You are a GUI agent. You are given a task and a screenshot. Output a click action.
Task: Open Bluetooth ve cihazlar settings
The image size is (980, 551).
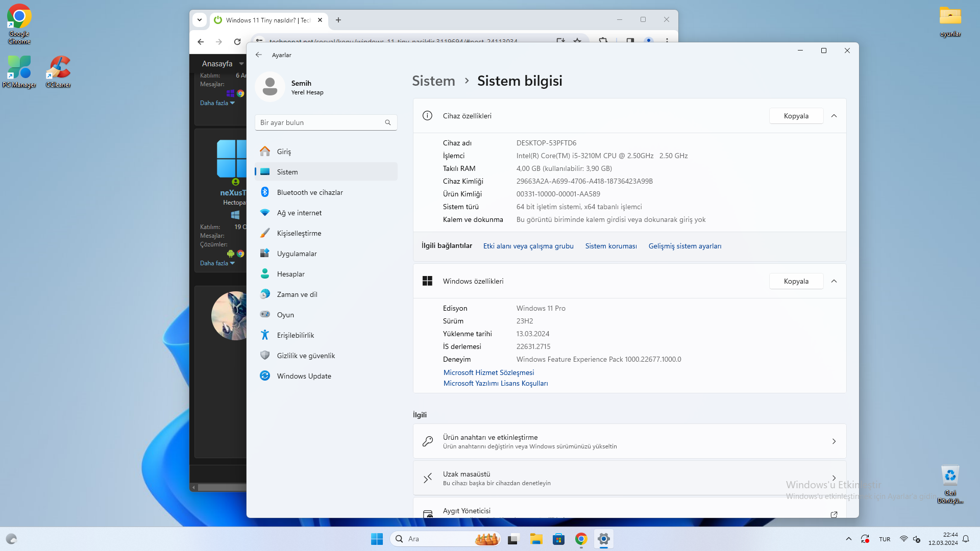click(x=309, y=192)
